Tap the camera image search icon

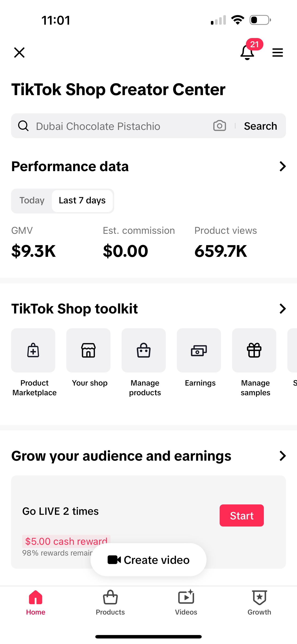[219, 126]
